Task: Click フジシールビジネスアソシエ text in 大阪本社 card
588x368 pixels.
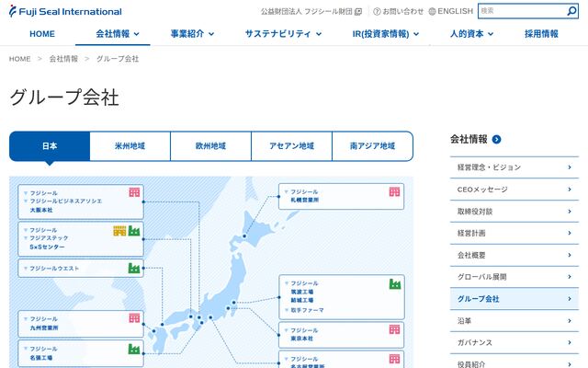Action: [66, 201]
